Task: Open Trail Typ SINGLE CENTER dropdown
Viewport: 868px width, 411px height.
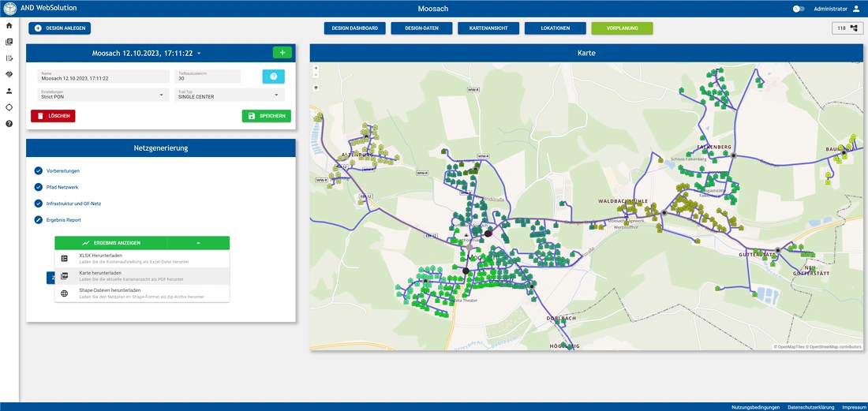Action: [x=229, y=95]
